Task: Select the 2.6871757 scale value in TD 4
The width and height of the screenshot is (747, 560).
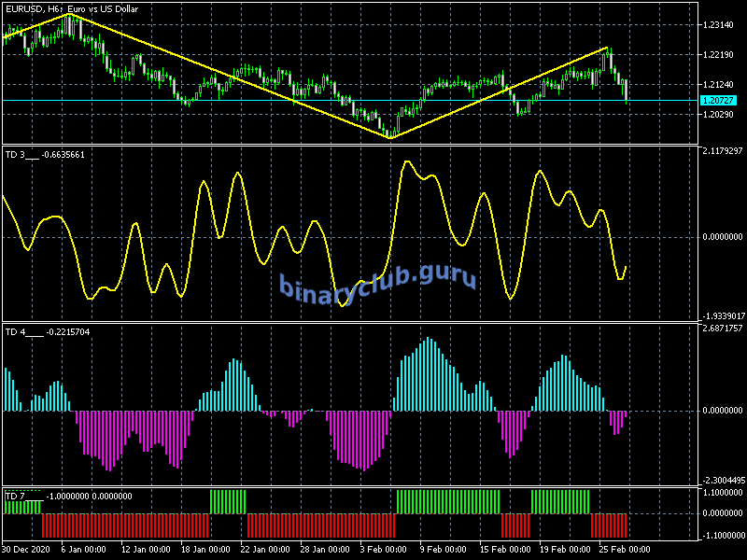Action: click(x=722, y=329)
